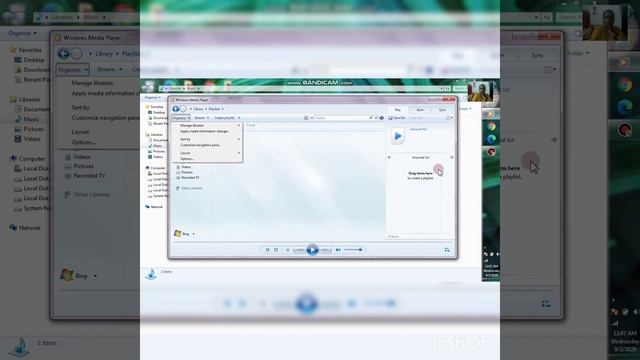
Task: Choose Apply media information changes in sharp menu
Action: (207, 131)
